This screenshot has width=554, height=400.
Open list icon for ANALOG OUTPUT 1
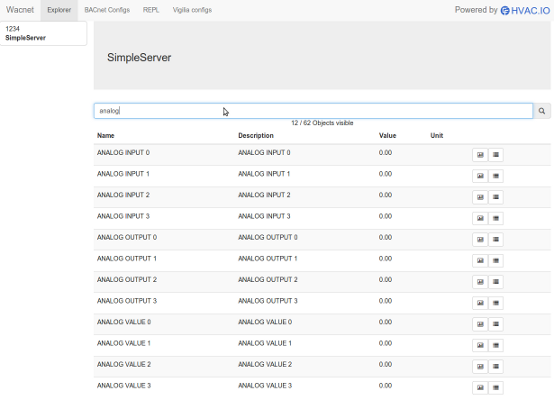[x=496, y=261]
